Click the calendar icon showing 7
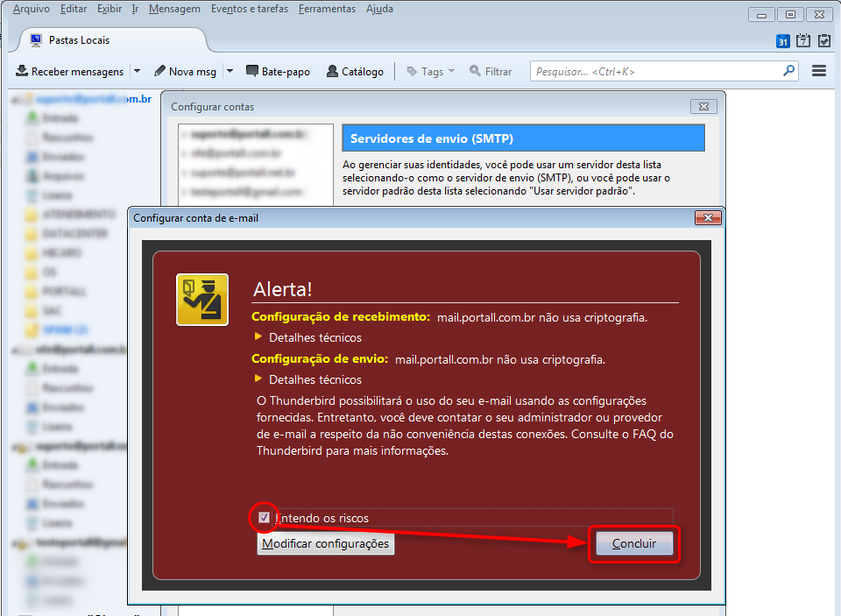Viewport: 841px width, 616px height. click(803, 41)
